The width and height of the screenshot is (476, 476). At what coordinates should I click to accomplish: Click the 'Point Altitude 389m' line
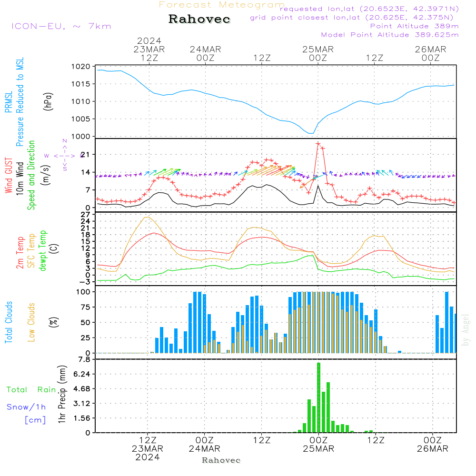tap(415, 26)
